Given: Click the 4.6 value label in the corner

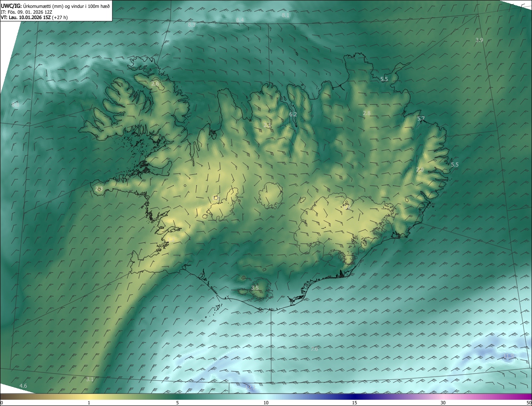Looking at the screenshot, I should 23,386.
